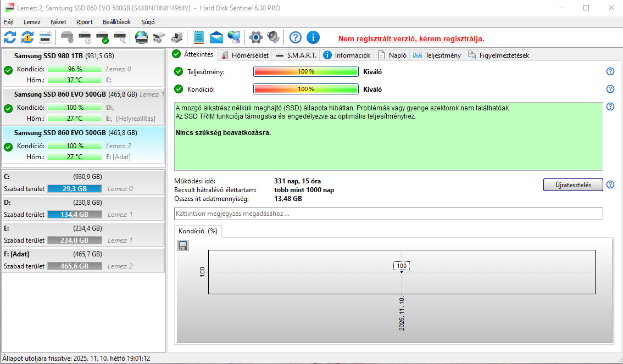This screenshot has width=623, height=364.
Task: Click the Kondíció 100 % bar in overview
Action: coord(306,89)
